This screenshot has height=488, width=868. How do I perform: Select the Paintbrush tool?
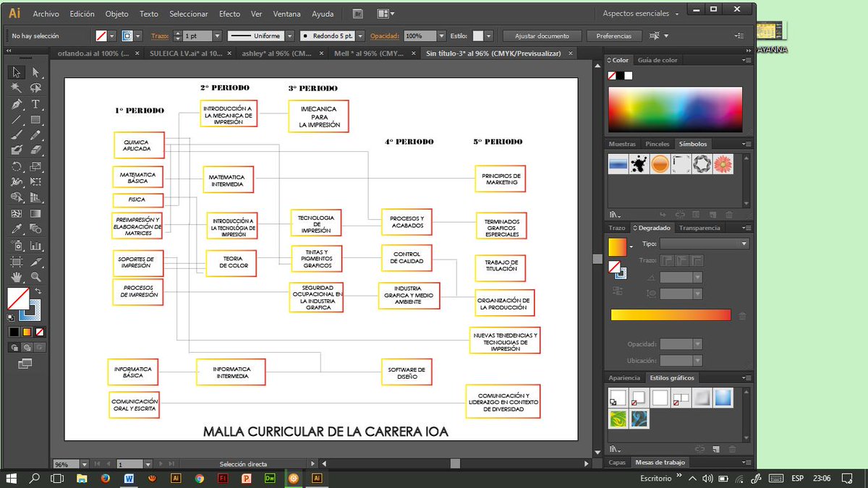[x=16, y=135]
